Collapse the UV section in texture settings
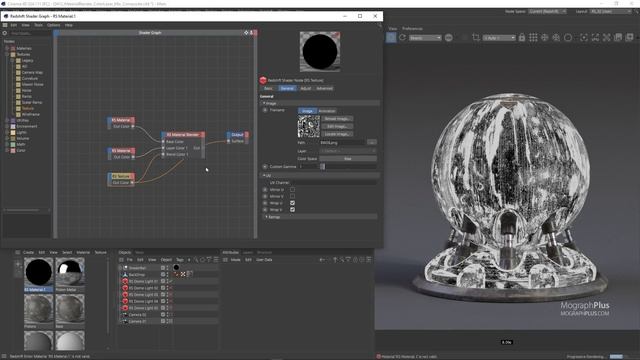The height and width of the screenshot is (360, 640). click(264, 176)
